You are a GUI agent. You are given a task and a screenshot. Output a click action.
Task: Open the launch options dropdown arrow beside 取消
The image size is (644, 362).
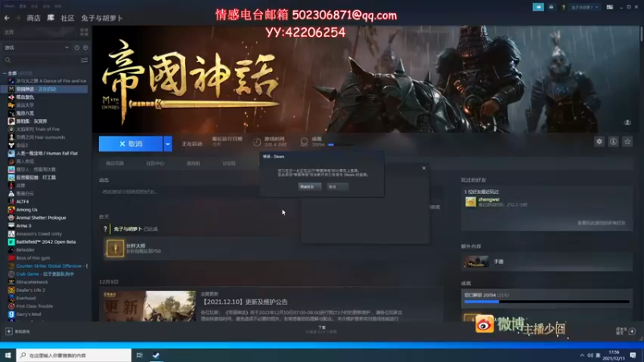pyautogui.click(x=167, y=144)
